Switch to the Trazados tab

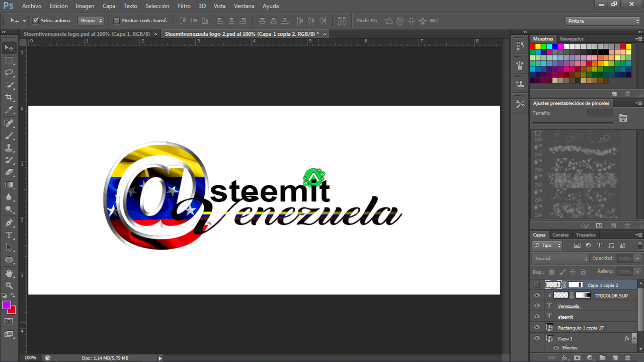pos(586,235)
